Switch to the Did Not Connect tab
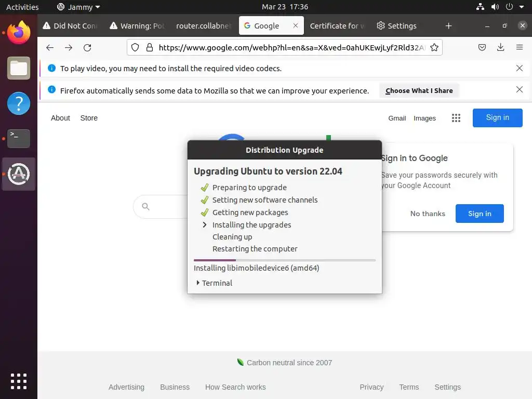The image size is (532, 399). [x=71, y=26]
